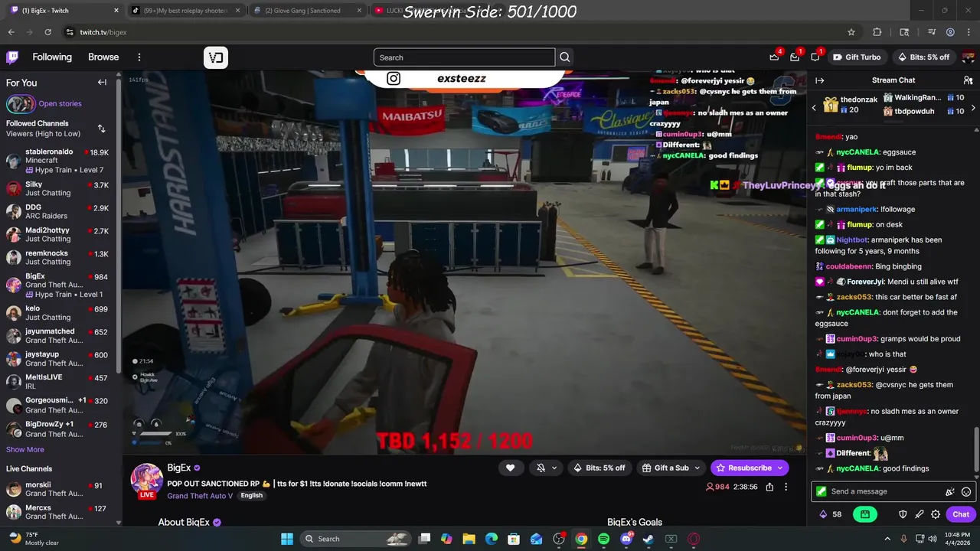The image size is (980, 551).
Task: Click the Grand Theft Auto V category link
Action: 201,496
